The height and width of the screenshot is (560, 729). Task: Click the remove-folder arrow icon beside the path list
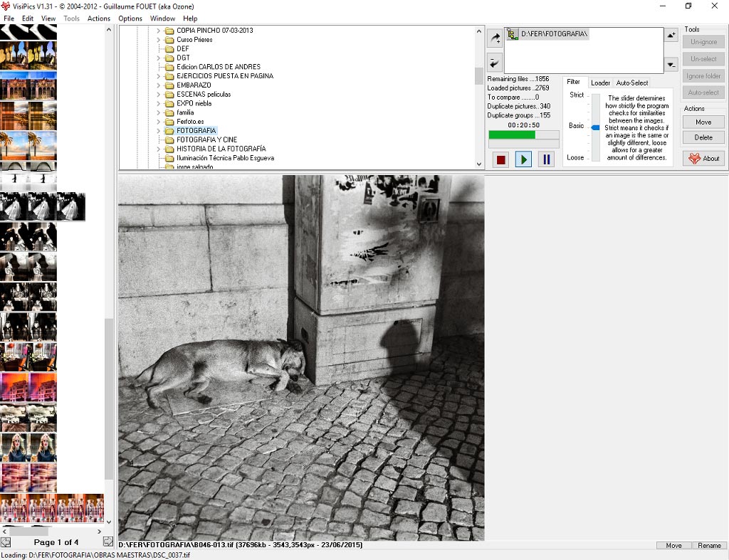(495, 62)
